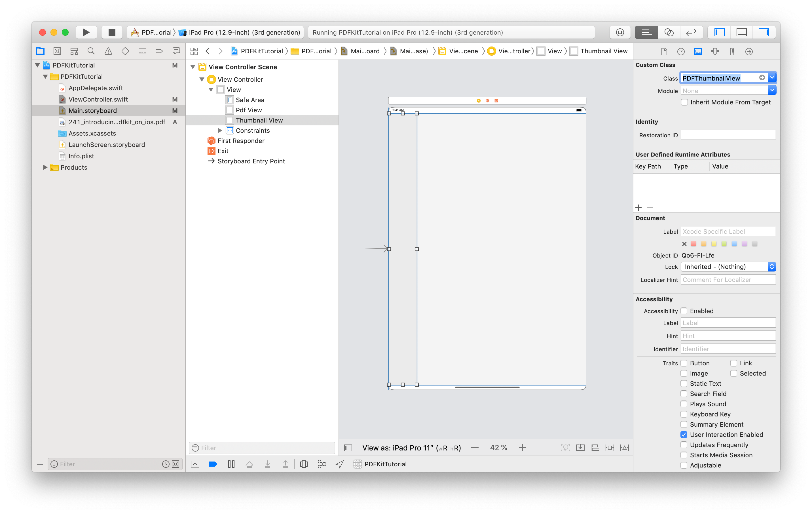812x514 pixels.
Task: Pick the red label color swatch
Action: click(694, 244)
